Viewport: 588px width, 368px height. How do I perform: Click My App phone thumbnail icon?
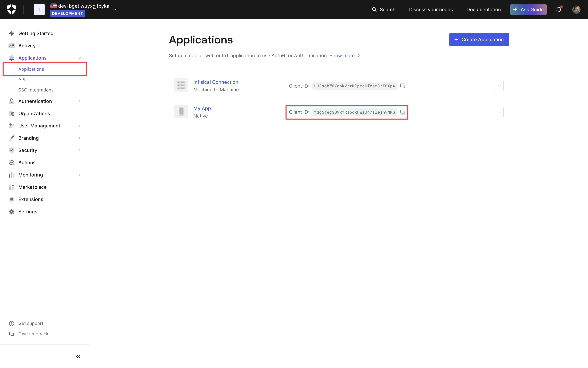click(181, 111)
